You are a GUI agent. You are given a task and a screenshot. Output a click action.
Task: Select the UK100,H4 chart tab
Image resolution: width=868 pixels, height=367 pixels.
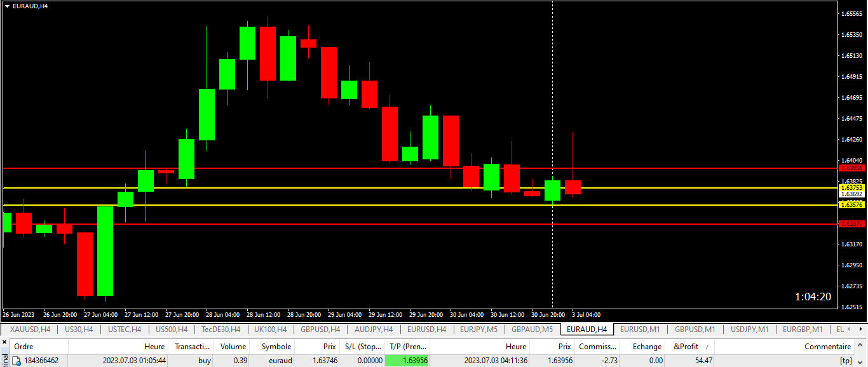coord(270,330)
